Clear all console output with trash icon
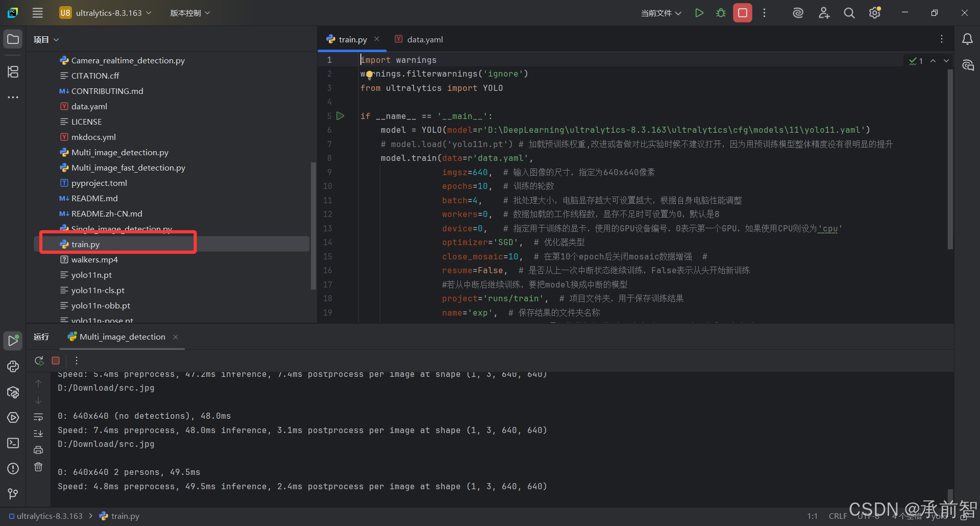Image resolution: width=980 pixels, height=526 pixels. tap(38, 467)
